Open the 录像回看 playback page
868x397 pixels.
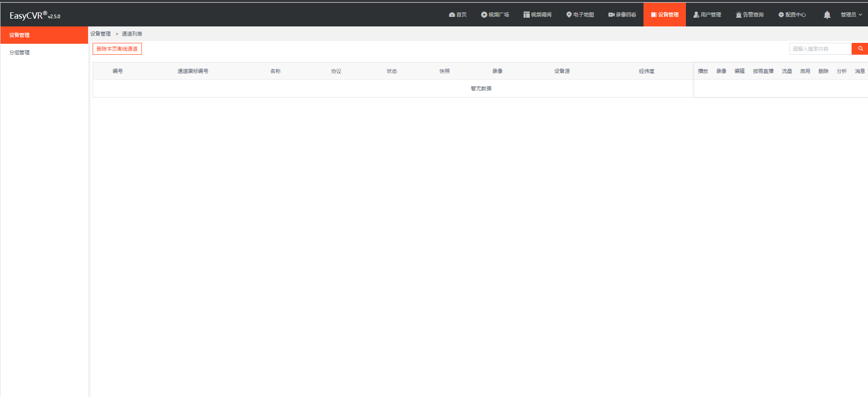pyautogui.click(x=622, y=15)
